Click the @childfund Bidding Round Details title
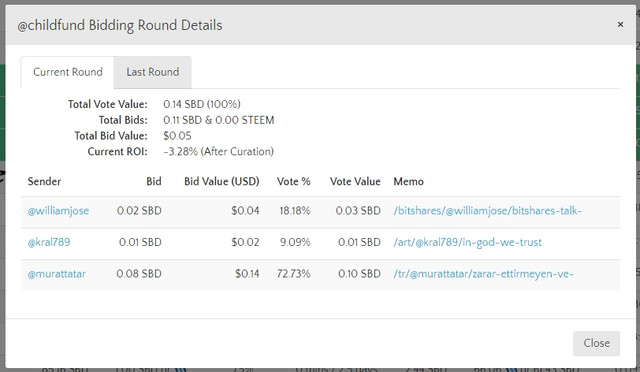The height and width of the screenshot is (372, 640). [x=120, y=25]
